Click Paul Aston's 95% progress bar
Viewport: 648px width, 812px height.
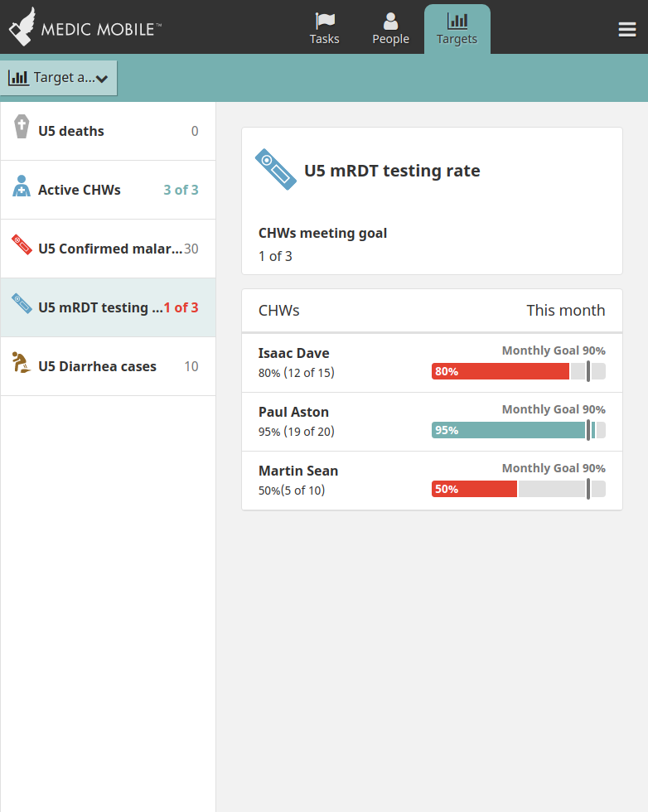(x=519, y=430)
